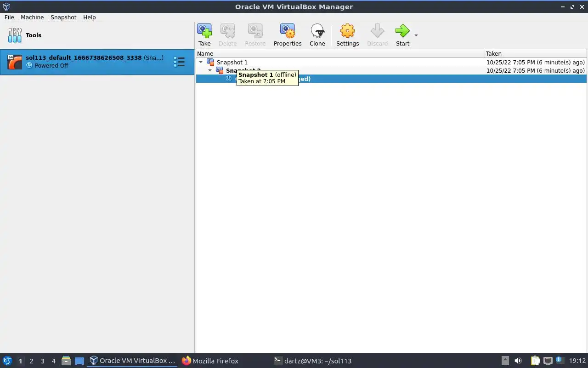Click the Current State power icon
588x368 pixels.
228,79
